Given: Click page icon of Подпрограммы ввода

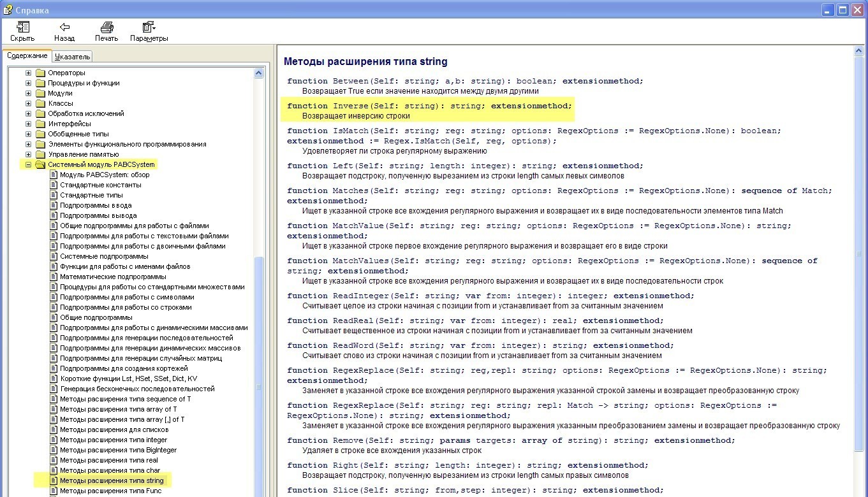Looking at the screenshot, I should [x=54, y=205].
